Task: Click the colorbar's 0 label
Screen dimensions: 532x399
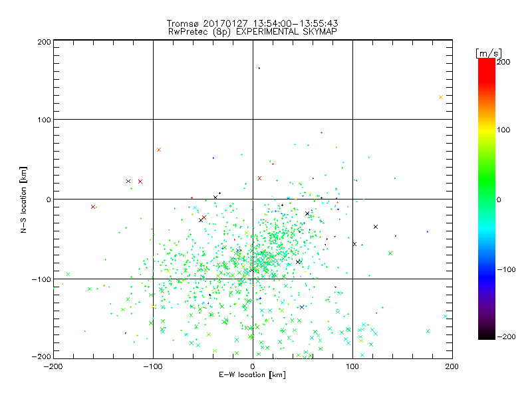Action: click(499, 199)
